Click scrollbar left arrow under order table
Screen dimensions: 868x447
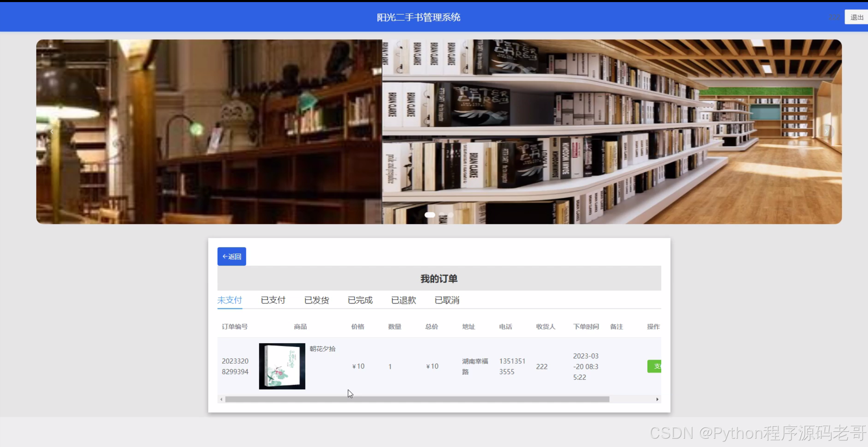221,399
